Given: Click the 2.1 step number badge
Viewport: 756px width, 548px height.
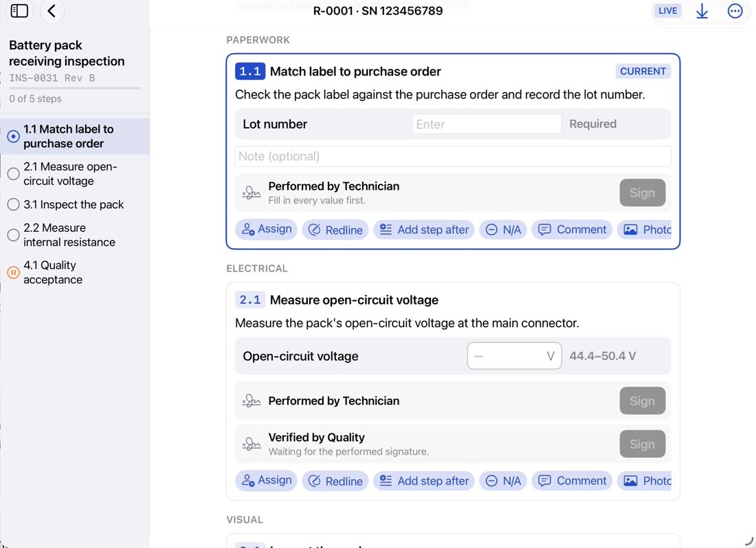Looking at the screenshot, I should click(x=249, y=300).
